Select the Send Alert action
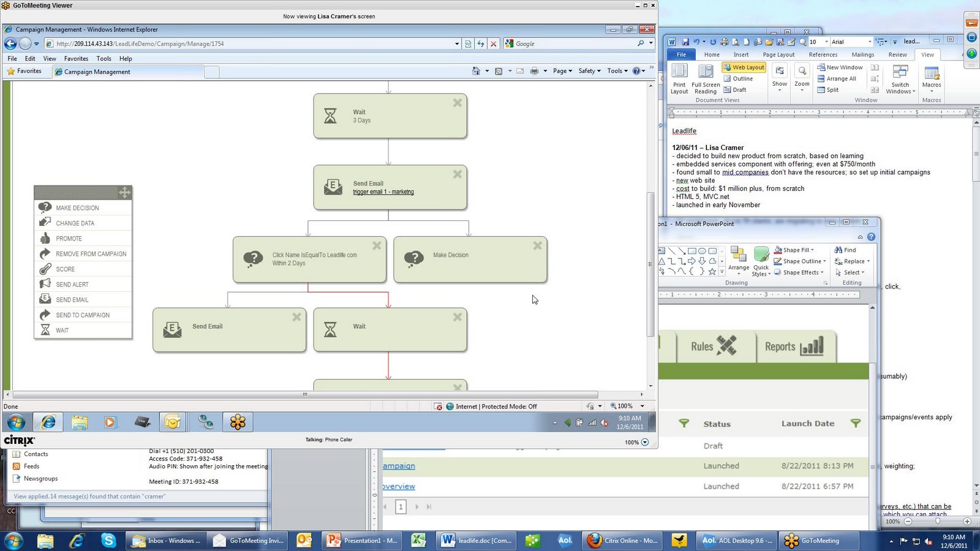This screenshot has width=980, height=551. click(x=83, y=284)
